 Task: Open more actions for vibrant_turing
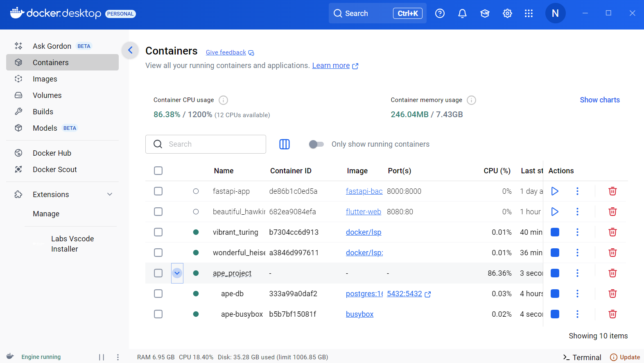point(577,232)
